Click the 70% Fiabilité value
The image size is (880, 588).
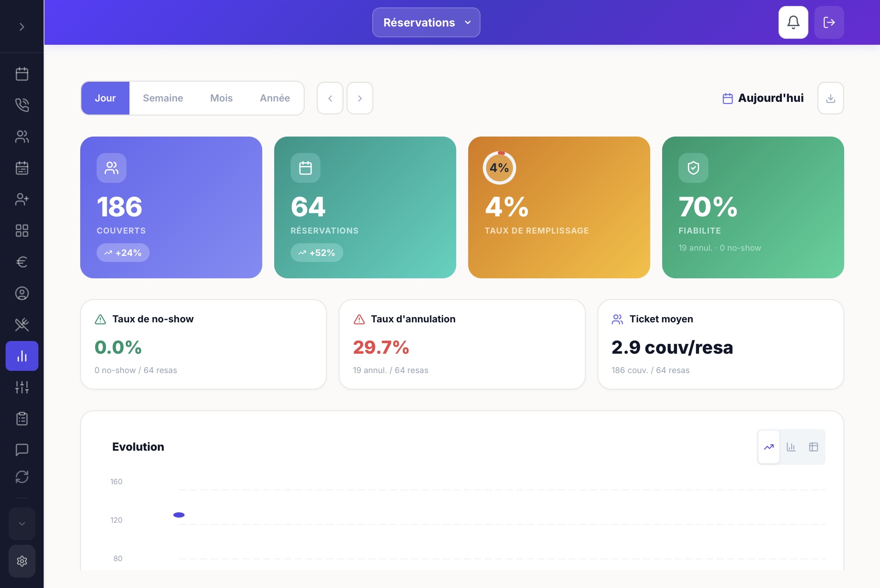pyautogui.click(x=708, y=207)
